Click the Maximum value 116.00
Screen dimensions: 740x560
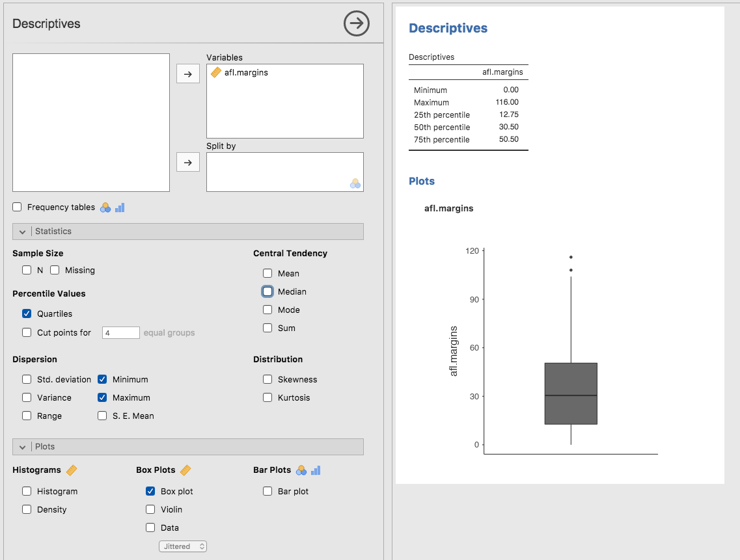[x=507, y=102]
